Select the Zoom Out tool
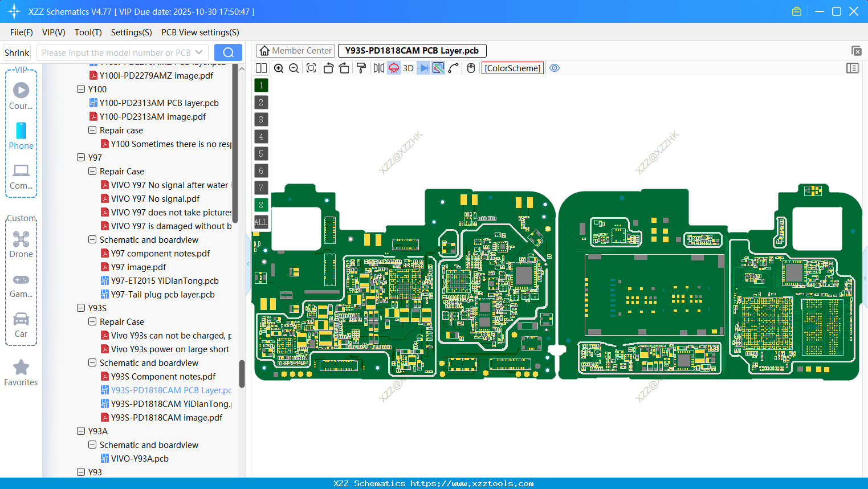The width and height of the screenshot is (868, 489). click(x=294, y=68)
